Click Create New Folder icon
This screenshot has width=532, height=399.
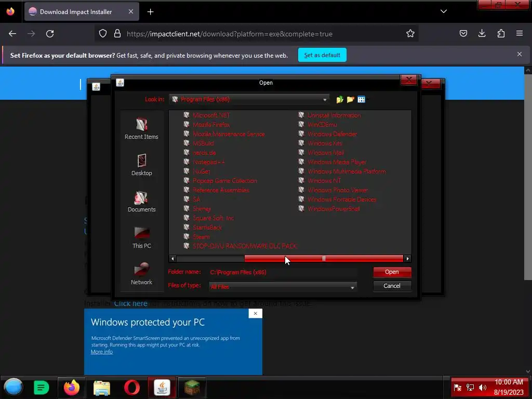point(351,99)
